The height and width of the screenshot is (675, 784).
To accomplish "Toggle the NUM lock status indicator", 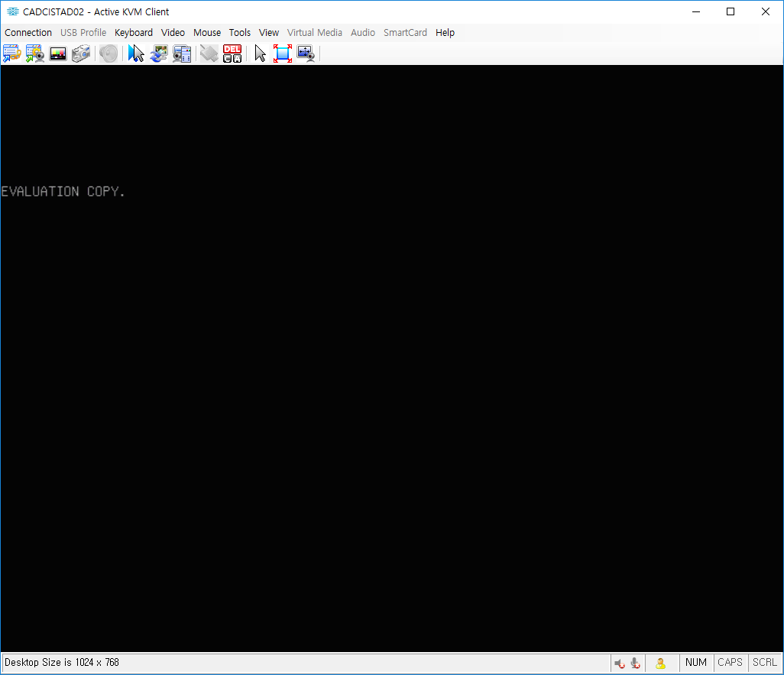I will [696, 663].
